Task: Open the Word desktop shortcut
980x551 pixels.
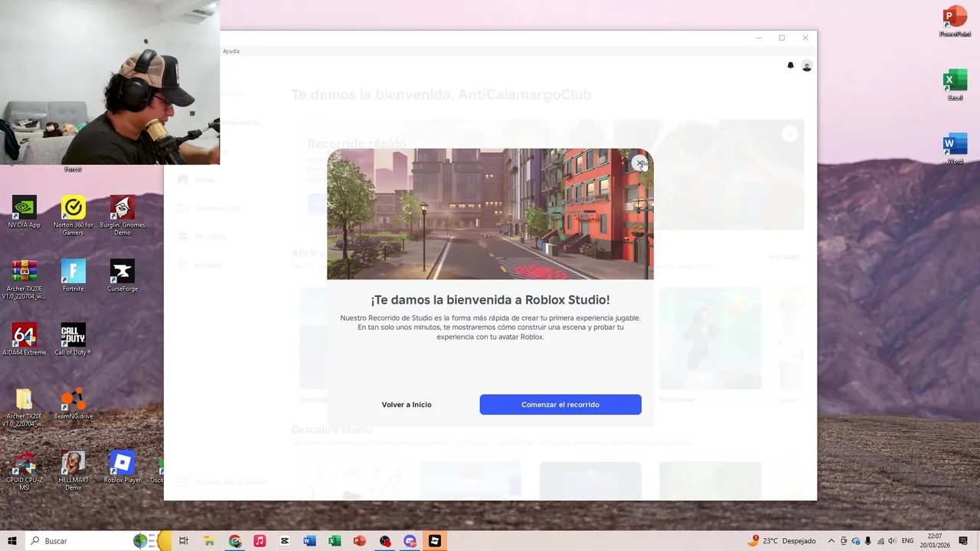Action: point(955,148)
